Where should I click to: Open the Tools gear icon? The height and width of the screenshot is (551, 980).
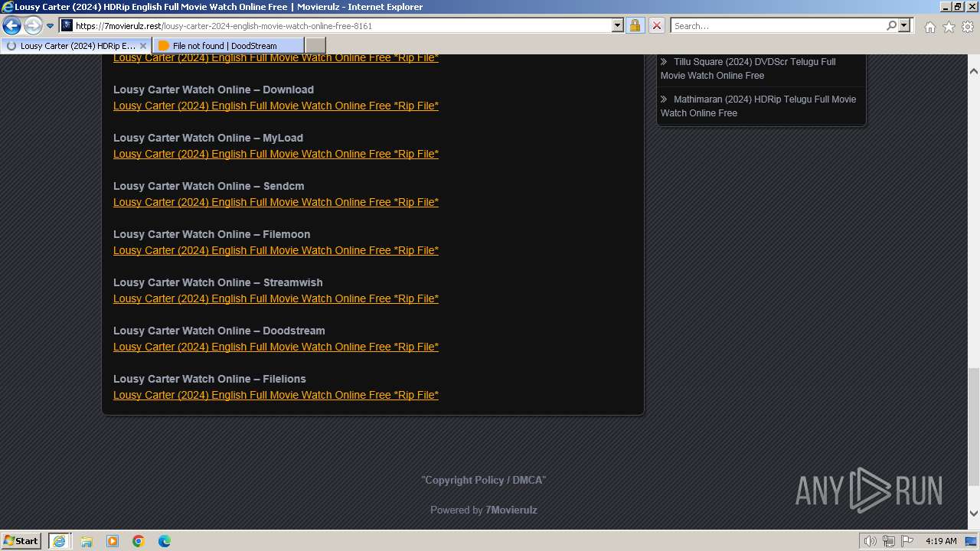click(968, 27)
